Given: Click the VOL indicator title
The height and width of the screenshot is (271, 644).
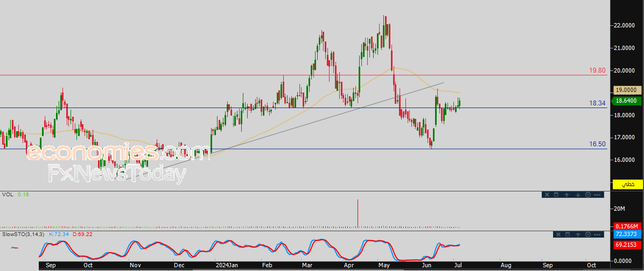Looking at the screenshot, I should (8, 194).
